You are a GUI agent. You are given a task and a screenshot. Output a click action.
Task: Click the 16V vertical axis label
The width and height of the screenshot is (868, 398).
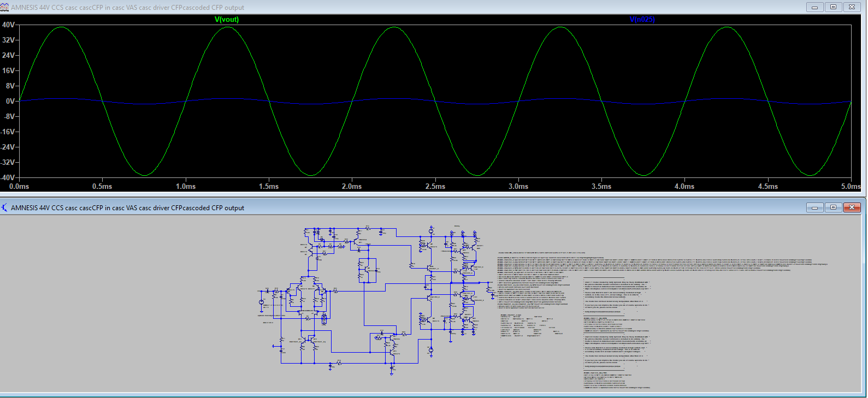pos(8,70)
